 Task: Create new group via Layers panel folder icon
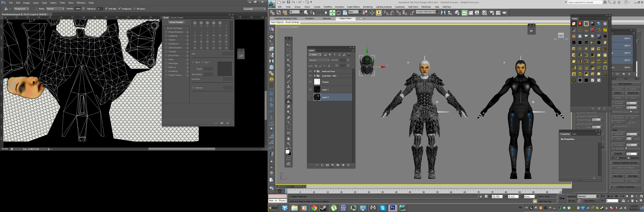click(x=338, y=165)
